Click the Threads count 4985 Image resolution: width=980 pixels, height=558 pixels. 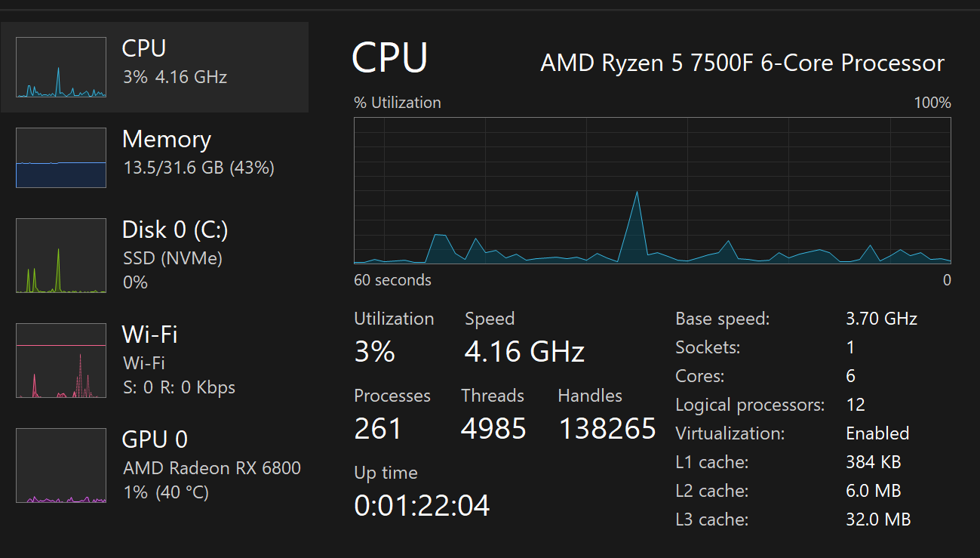pos(493,429)
